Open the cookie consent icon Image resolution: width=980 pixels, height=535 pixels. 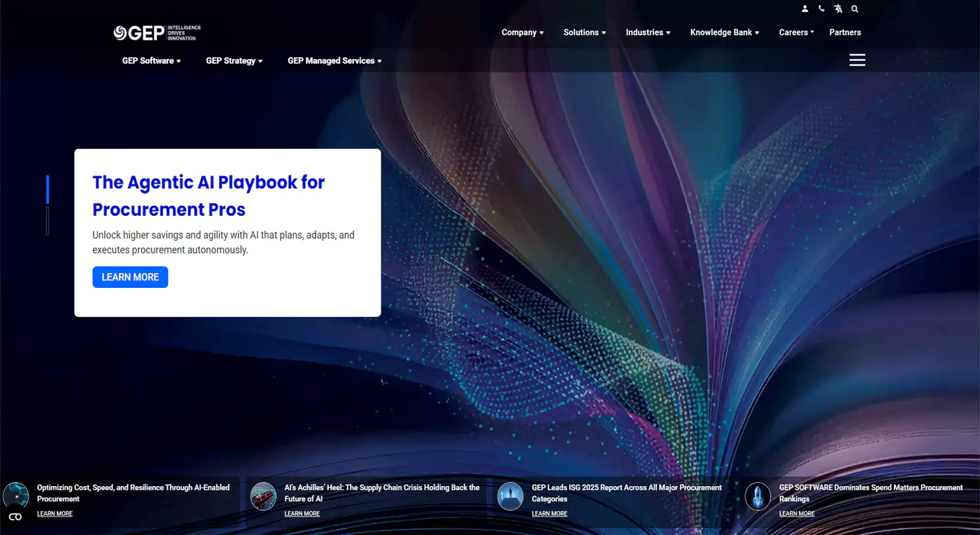point(15,517)
